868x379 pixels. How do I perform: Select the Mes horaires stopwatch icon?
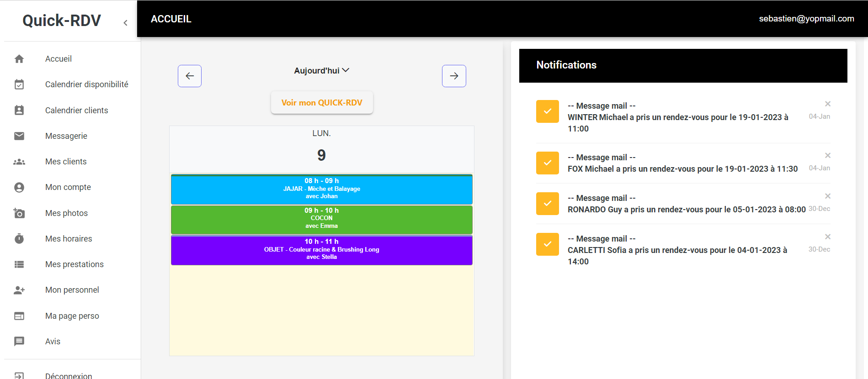(19, 239)
